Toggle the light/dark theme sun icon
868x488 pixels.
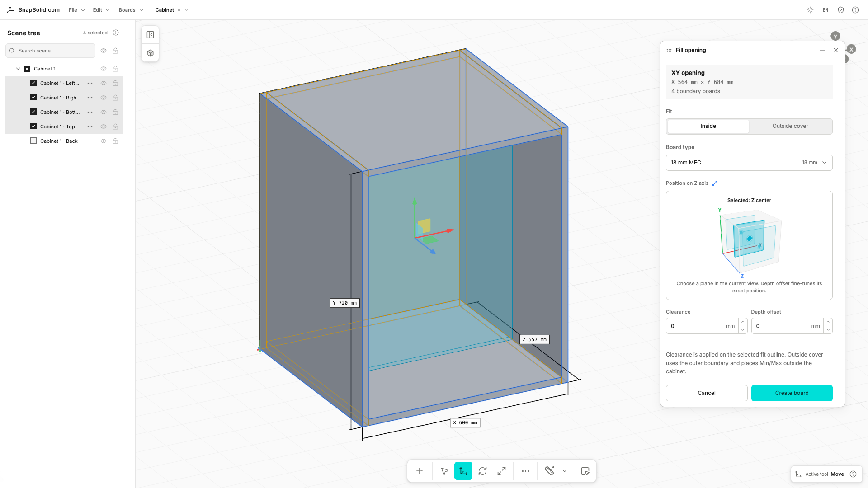click(x=810, y=10)
